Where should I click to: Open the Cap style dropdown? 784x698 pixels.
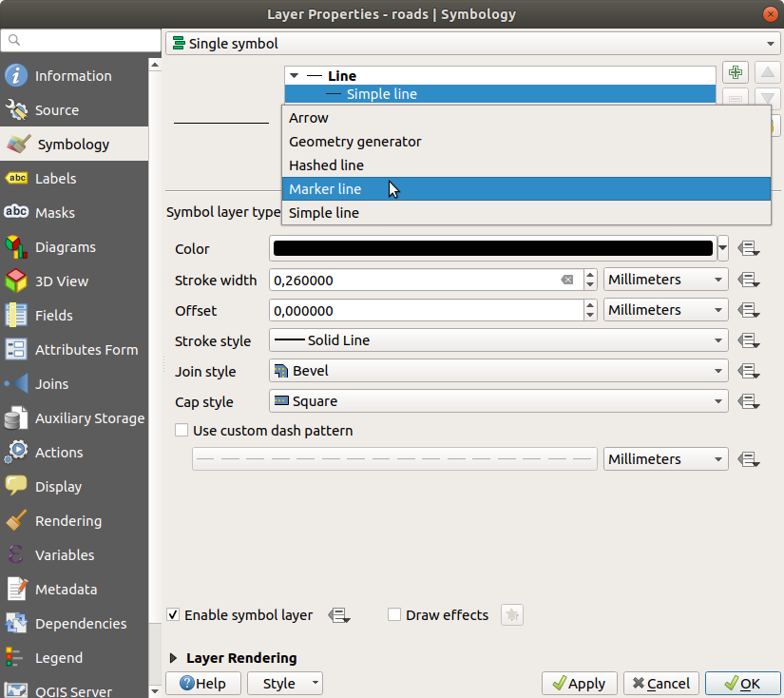(498, 402)
